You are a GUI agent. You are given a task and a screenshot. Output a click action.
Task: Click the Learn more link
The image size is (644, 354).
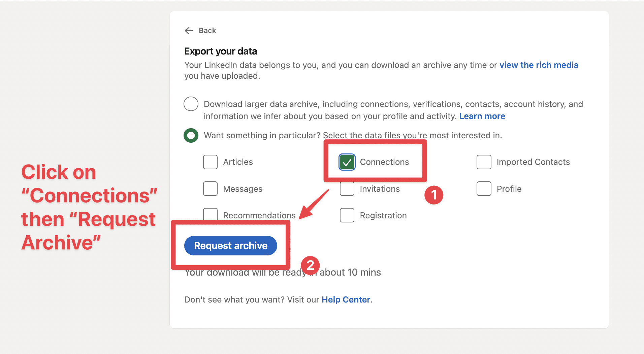pos(482,116)
